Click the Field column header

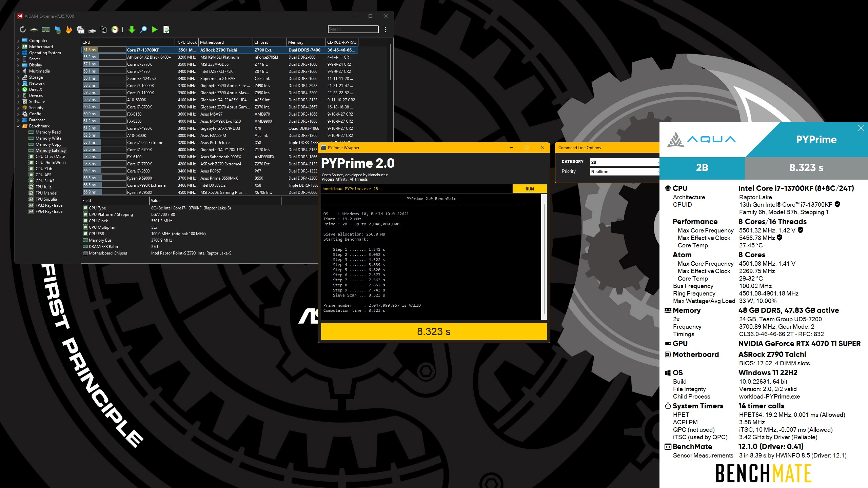(x=115, y=201)
